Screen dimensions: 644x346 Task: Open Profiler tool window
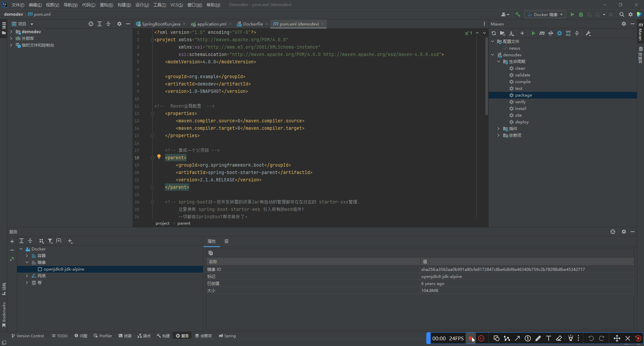103,336
